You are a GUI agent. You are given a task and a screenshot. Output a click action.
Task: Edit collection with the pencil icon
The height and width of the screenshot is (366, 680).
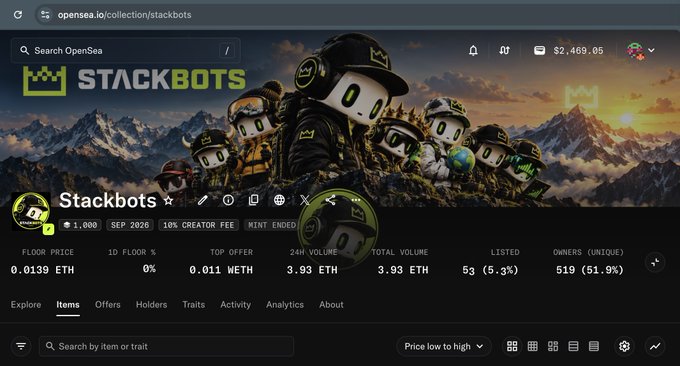[203, 200]
